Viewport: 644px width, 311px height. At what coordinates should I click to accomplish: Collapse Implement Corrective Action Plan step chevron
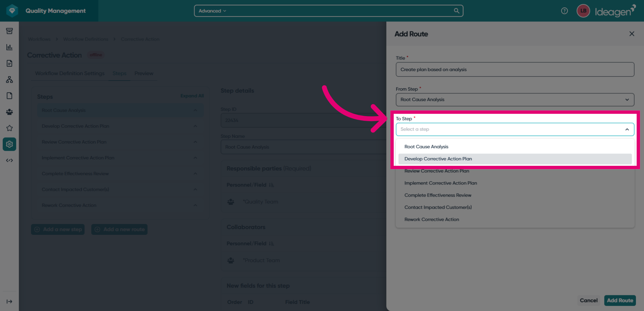point(195,158)
